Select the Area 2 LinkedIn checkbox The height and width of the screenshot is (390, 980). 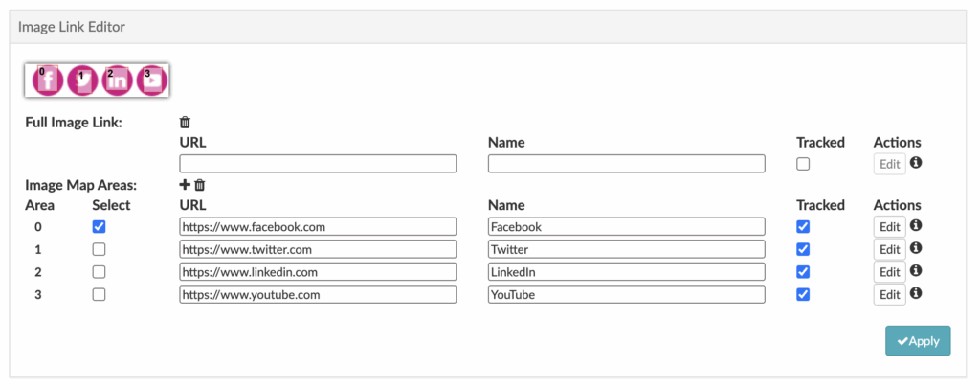100,272
